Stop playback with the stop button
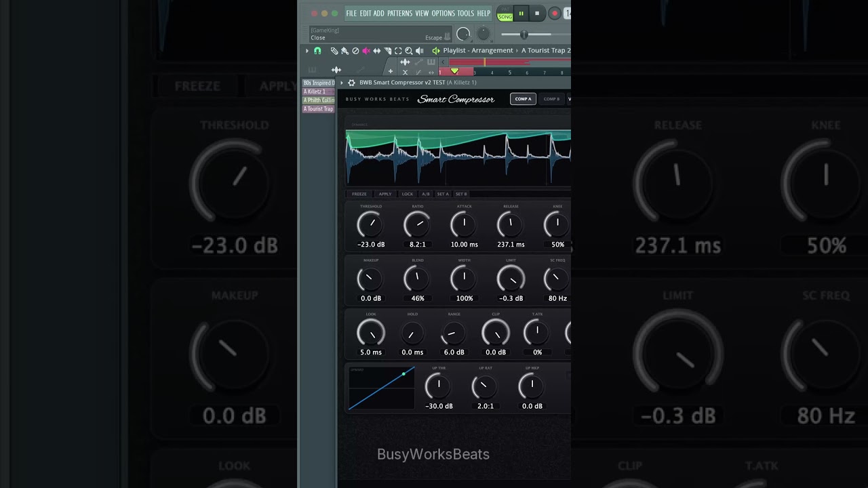The width and height of the screenshot is (868, 488). click(x=537, y=14)
